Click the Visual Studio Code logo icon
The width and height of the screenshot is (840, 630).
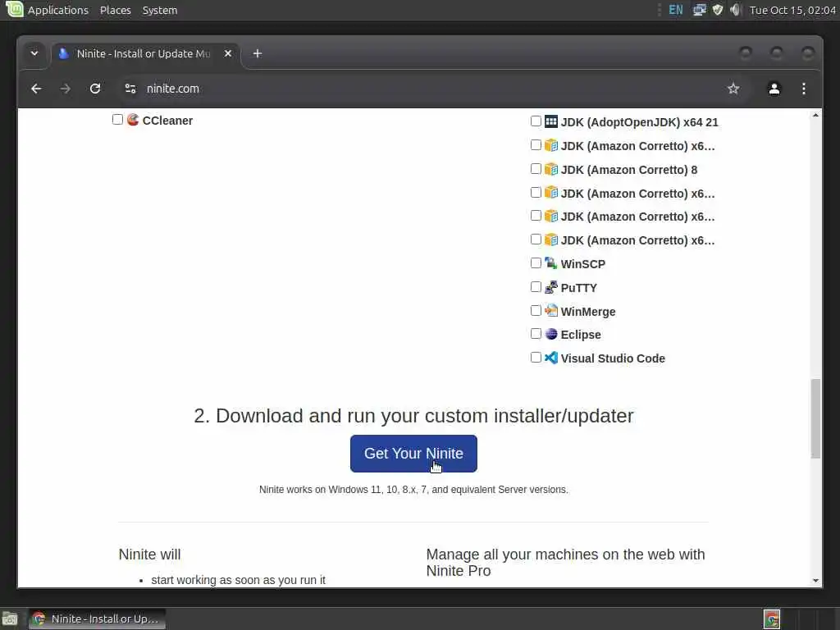[550, 358]
